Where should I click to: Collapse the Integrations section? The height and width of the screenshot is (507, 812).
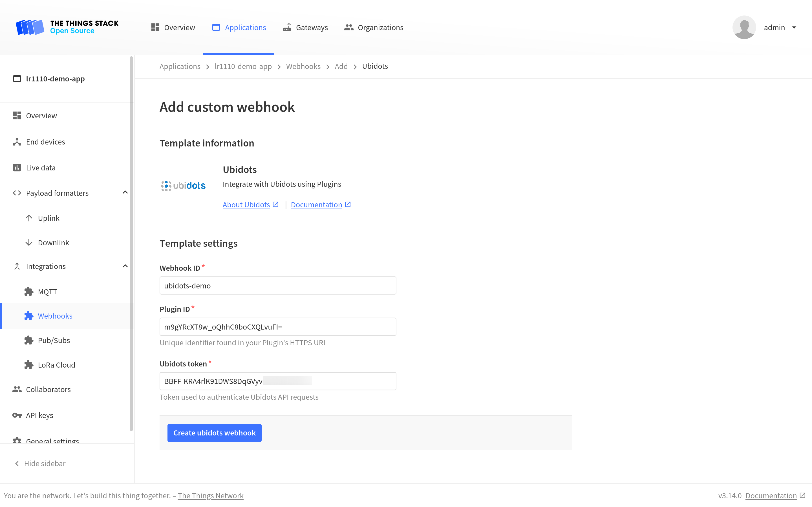[x=125, y=266]
